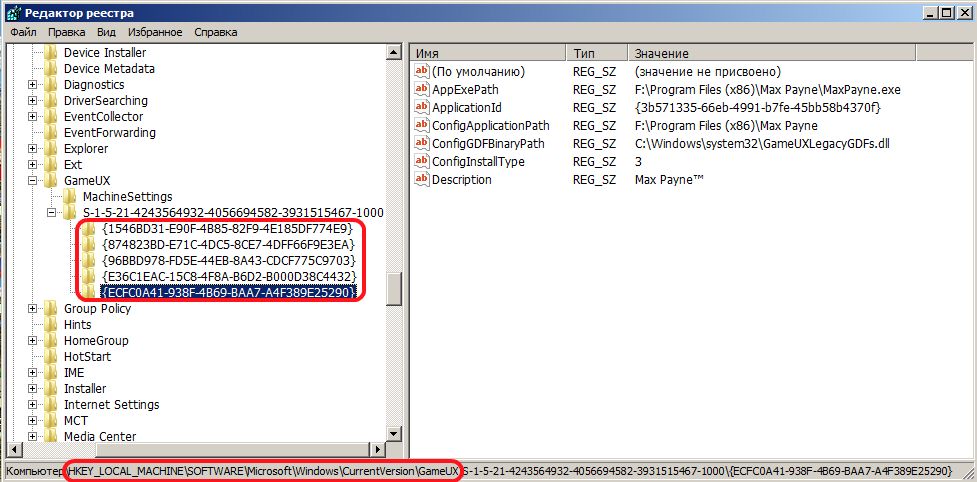This screenshot has width=977, height=482.
Task: Click the tree horizontal scroll right arrow
Action: coord(378,449)
